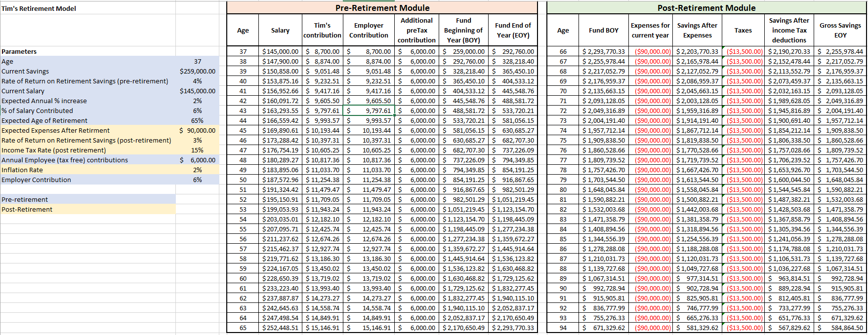This screenshot has width=868, height=335.
Task: Select the Post-Retirement legend cell
Action: (x=88, y=209)
